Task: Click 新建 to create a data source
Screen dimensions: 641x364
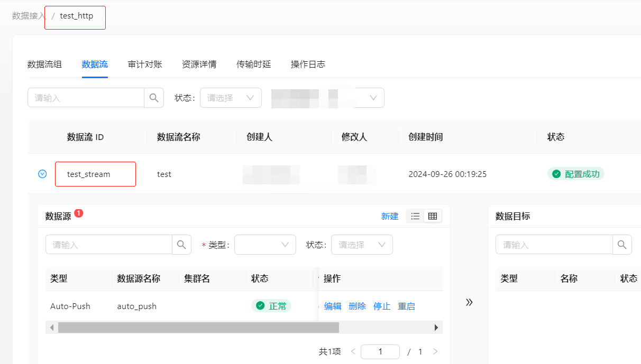Action: pos(390,216)
